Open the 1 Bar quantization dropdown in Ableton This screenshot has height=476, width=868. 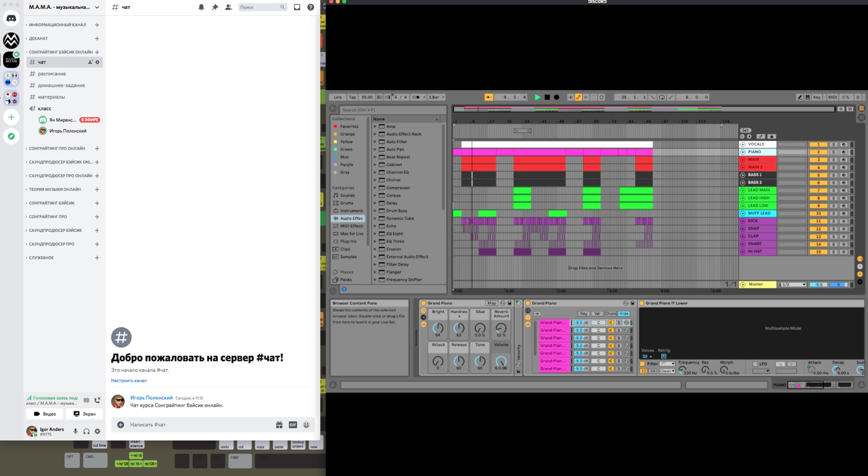(x=436, y=97)
